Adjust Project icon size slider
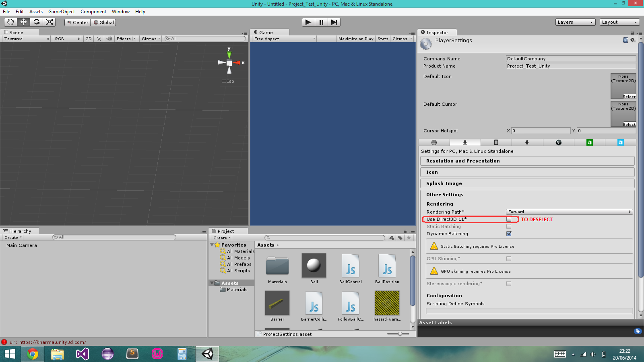This screenshot has height=362, width=644. (x=400, y=334)
